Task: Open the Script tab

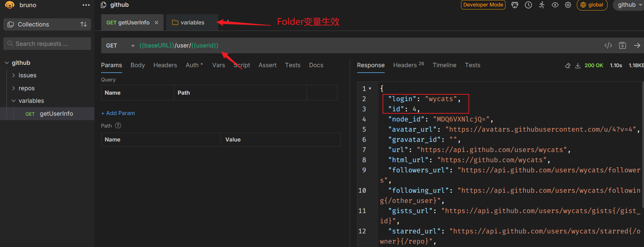Action: [242, 65]
